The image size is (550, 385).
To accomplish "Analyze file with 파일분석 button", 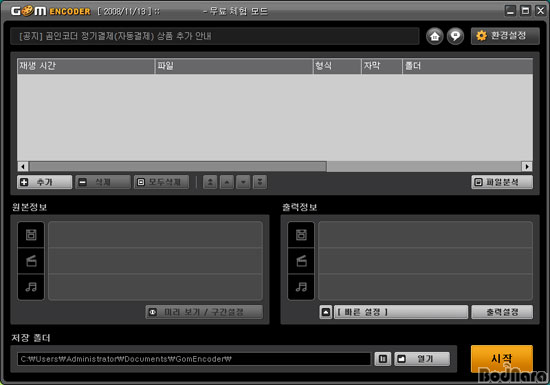I will pyautogui.click(x=502, y=182).
